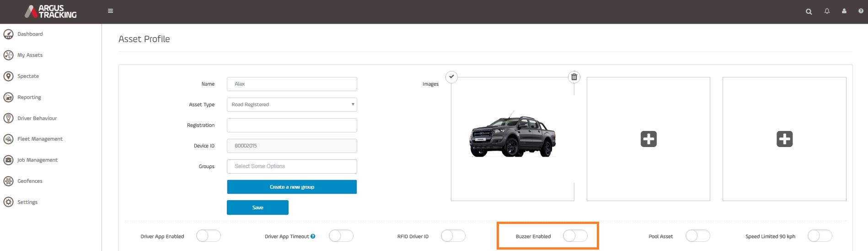The image size is (868, 251).
Task: Click the Pool Asset label
Action: tap(661, 236)
